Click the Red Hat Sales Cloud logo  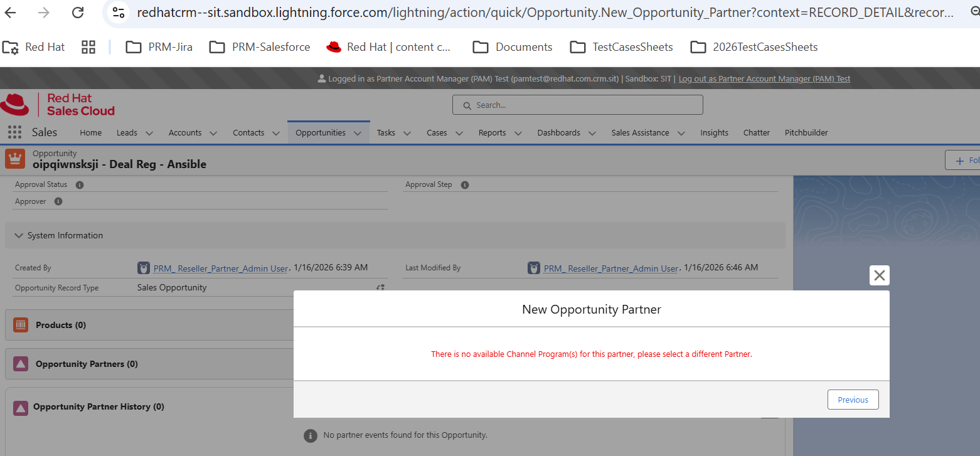58,105
